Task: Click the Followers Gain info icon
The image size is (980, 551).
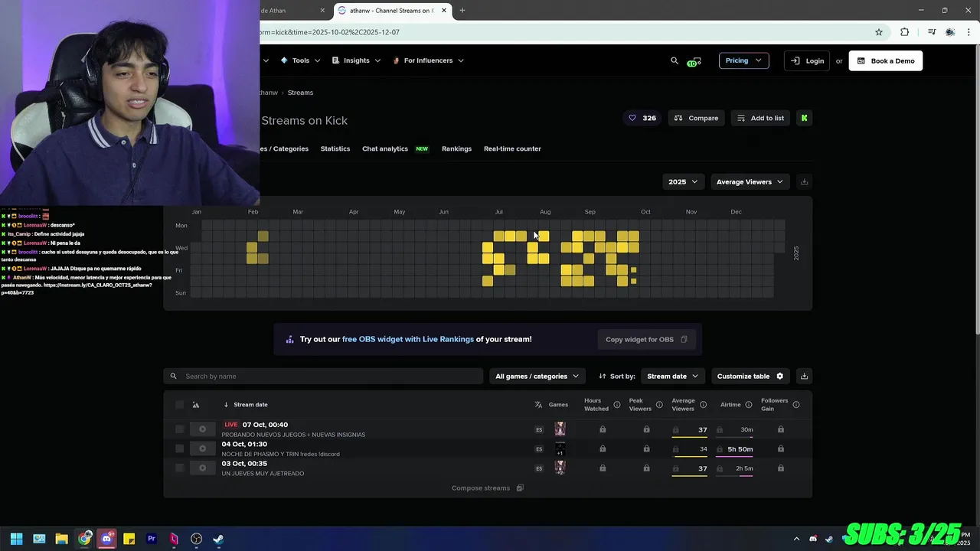Action: coord(796,404)
